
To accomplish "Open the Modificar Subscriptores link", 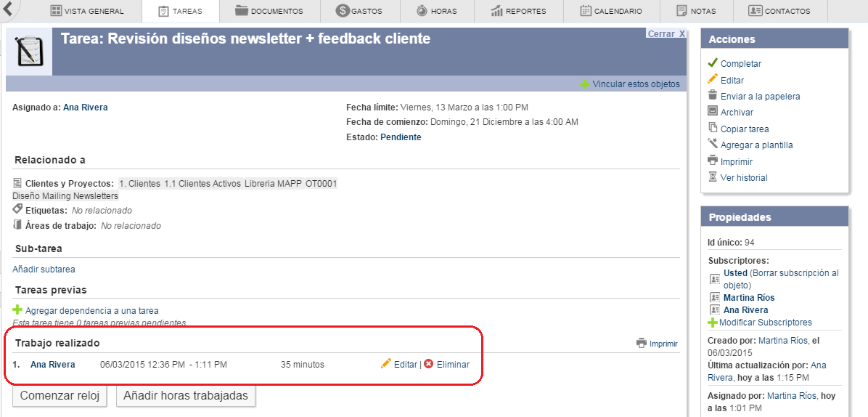I will click(x=765, y=322).
